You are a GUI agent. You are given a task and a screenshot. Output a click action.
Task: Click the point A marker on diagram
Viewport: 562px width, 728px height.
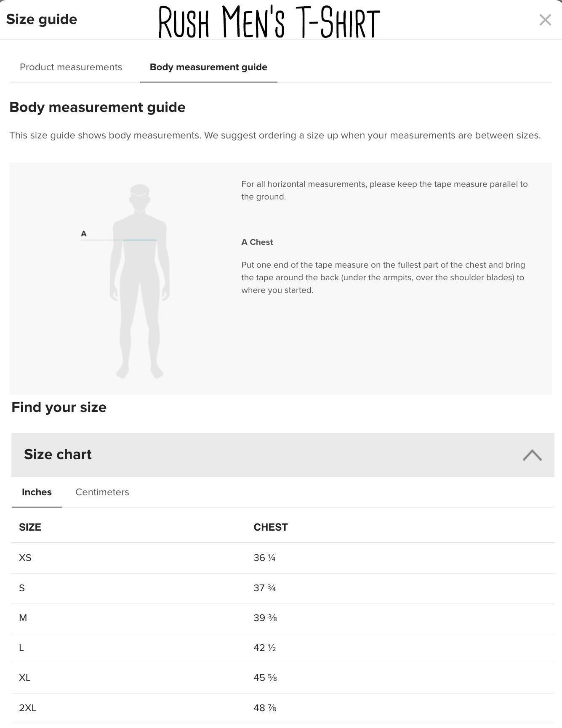(84, 232)
